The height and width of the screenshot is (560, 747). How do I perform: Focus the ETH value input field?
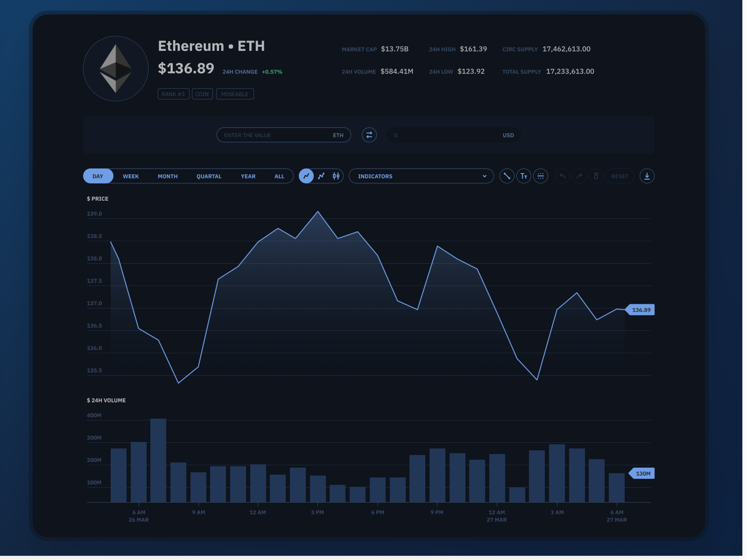coord(284,135)
